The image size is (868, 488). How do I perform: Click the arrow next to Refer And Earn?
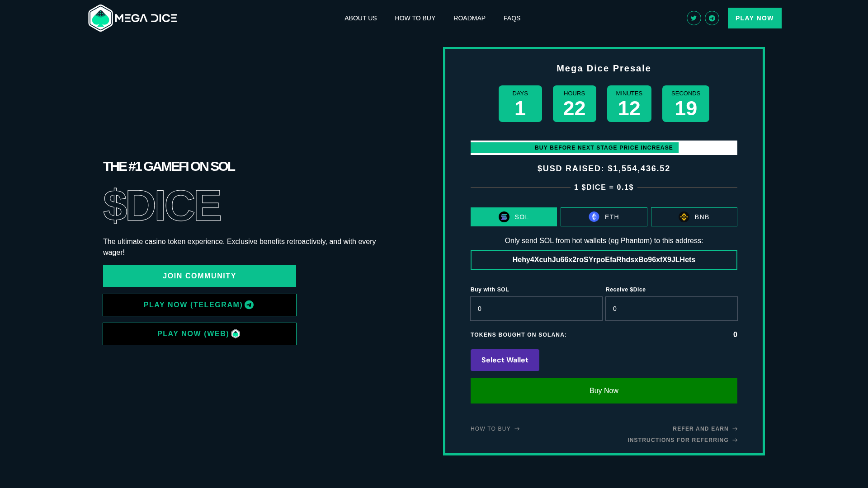[x=735, y=429]
